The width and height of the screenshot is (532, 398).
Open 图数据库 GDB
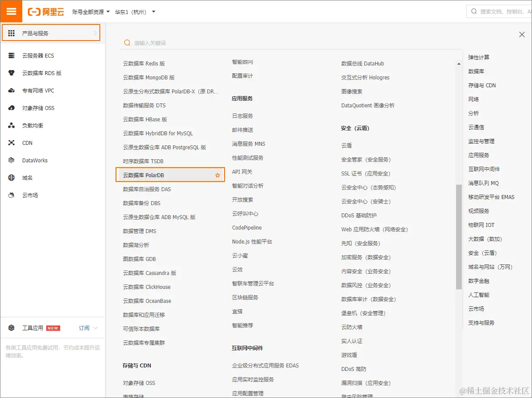click(140, 259)
